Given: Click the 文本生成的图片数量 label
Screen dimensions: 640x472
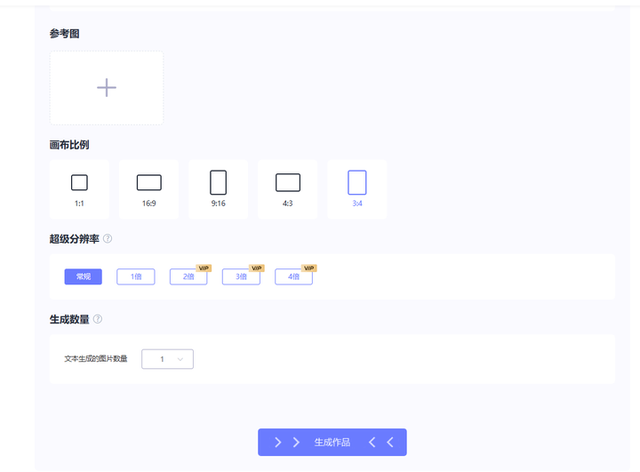Looking at the screenshot, I should point(96,359).
